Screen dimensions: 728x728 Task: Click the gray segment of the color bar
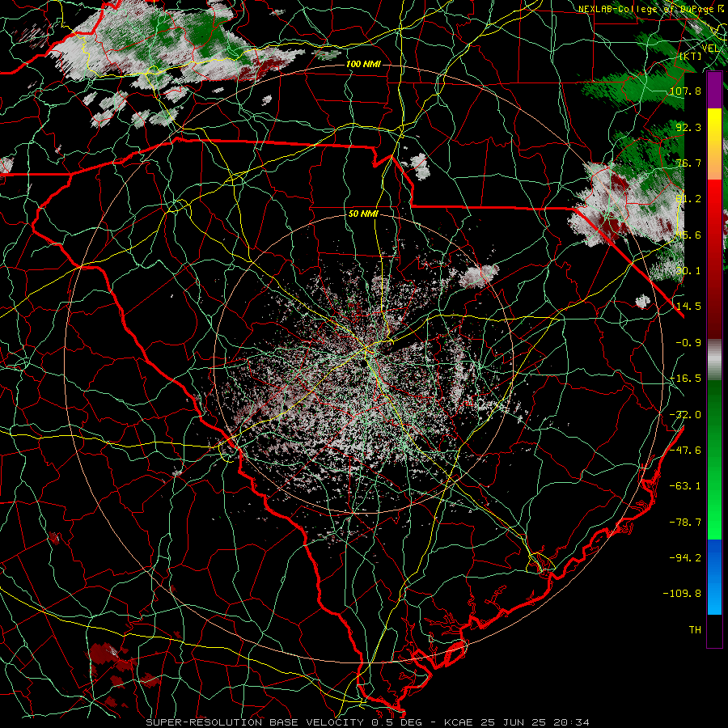click(x=714, y=360)
